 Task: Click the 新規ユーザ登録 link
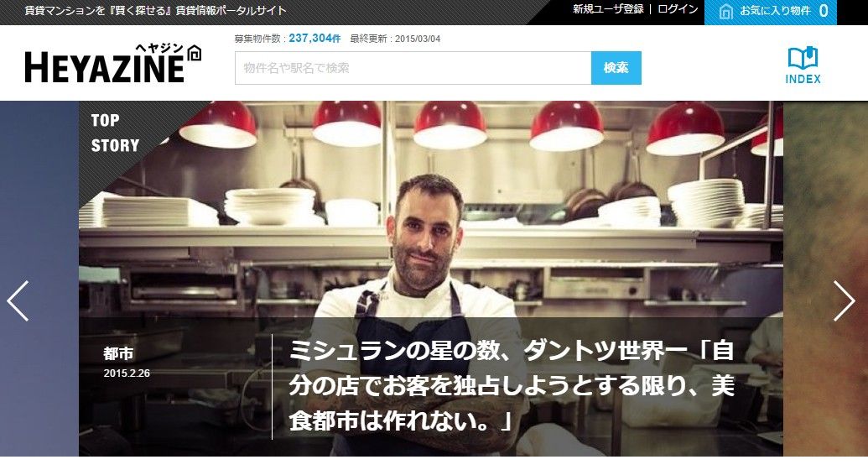pos(608,9)
